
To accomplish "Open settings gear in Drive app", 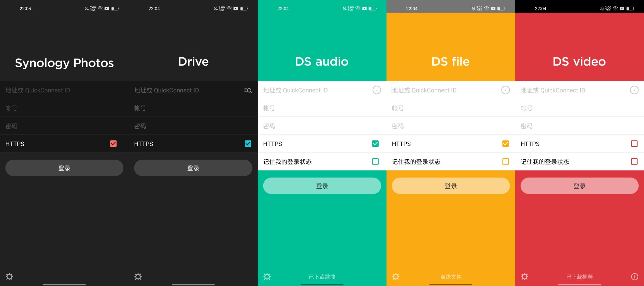I will (138, 277).
